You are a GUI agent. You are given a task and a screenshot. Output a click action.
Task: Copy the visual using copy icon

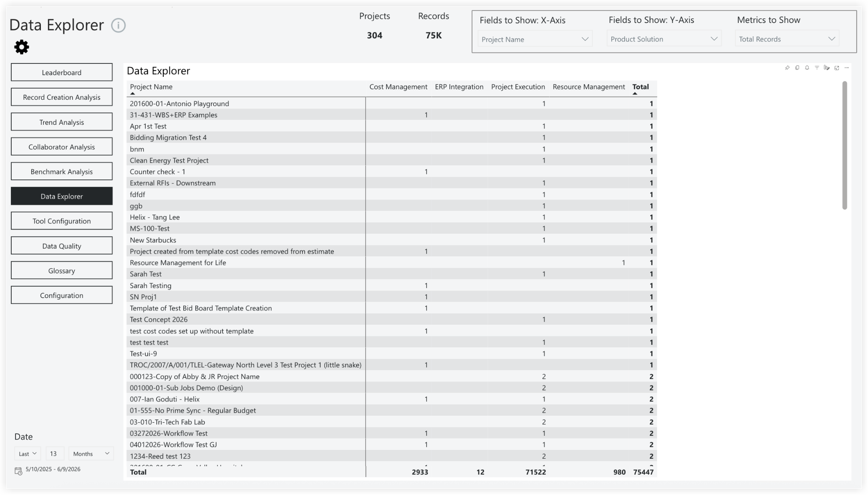797,68
